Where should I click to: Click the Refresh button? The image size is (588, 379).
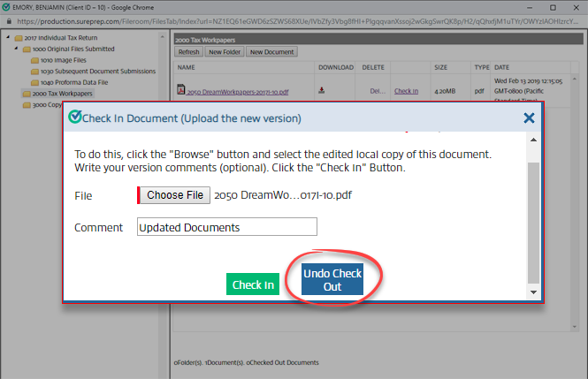point(188,52)
